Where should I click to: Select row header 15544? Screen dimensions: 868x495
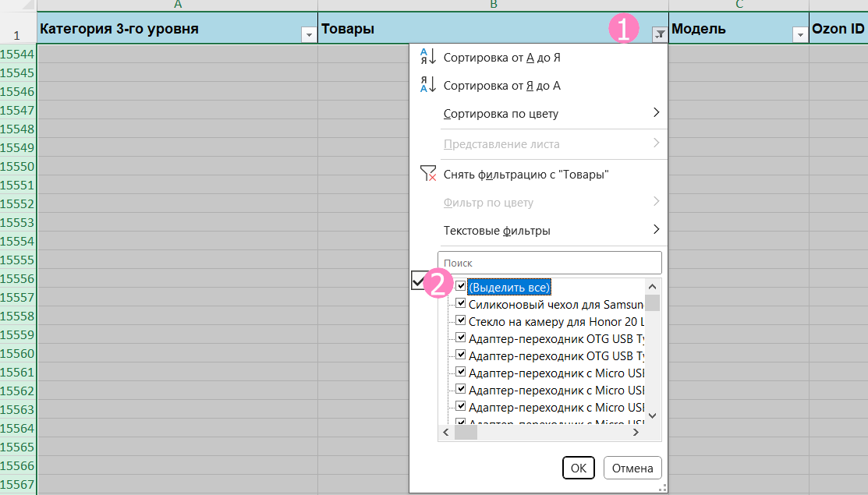[x=18, y=55]
